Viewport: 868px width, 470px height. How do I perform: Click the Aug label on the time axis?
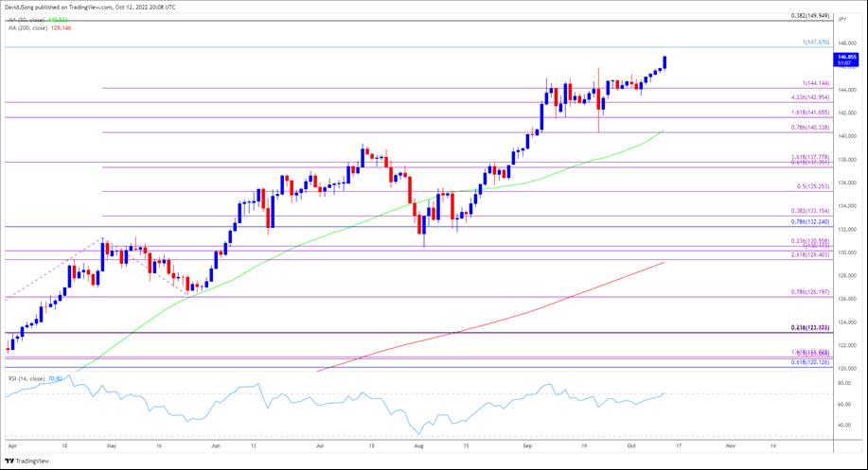pos(419,443)
